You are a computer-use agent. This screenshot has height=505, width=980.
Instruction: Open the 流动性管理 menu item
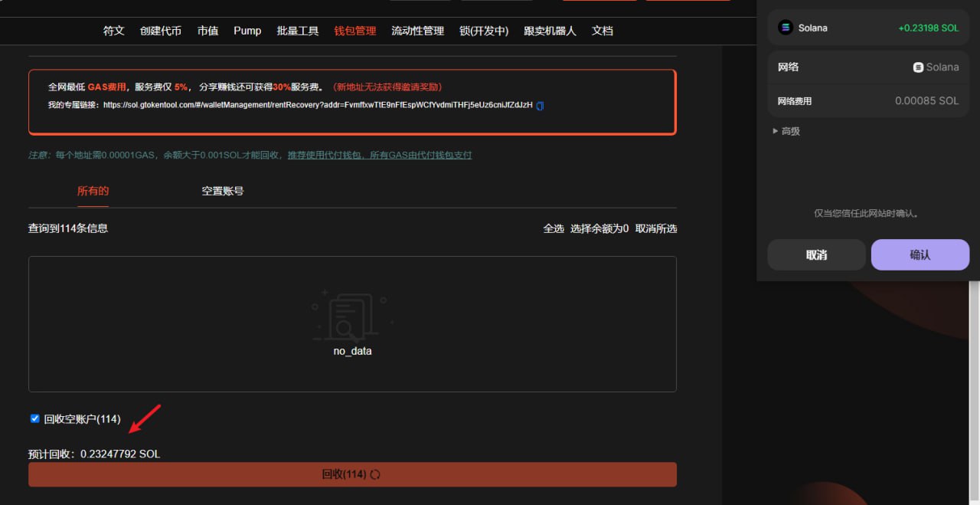pyautogui.click(x=417, y=31)
